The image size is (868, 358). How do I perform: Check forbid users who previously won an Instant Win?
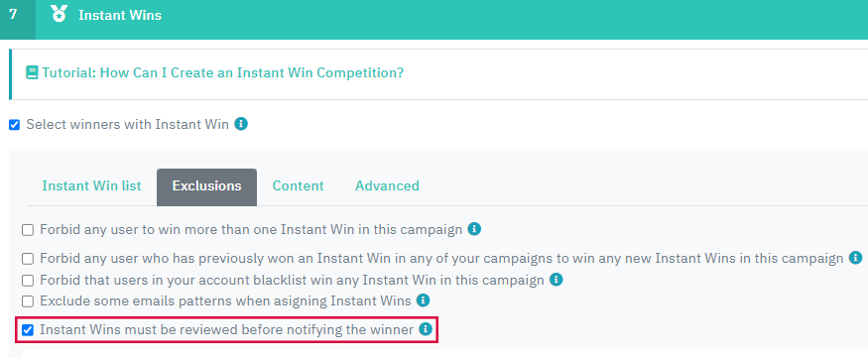[x=28, y=259]
